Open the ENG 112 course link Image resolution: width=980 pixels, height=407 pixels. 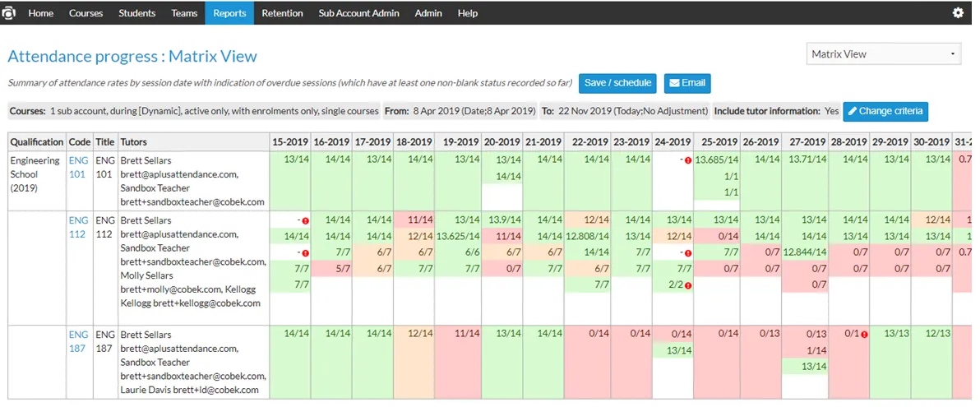(78, 227)
